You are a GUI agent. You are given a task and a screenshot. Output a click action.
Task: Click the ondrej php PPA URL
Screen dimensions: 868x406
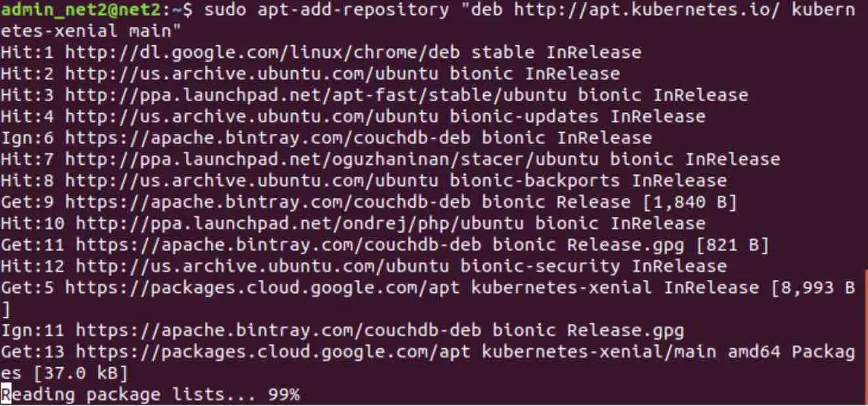click(300, 223)
